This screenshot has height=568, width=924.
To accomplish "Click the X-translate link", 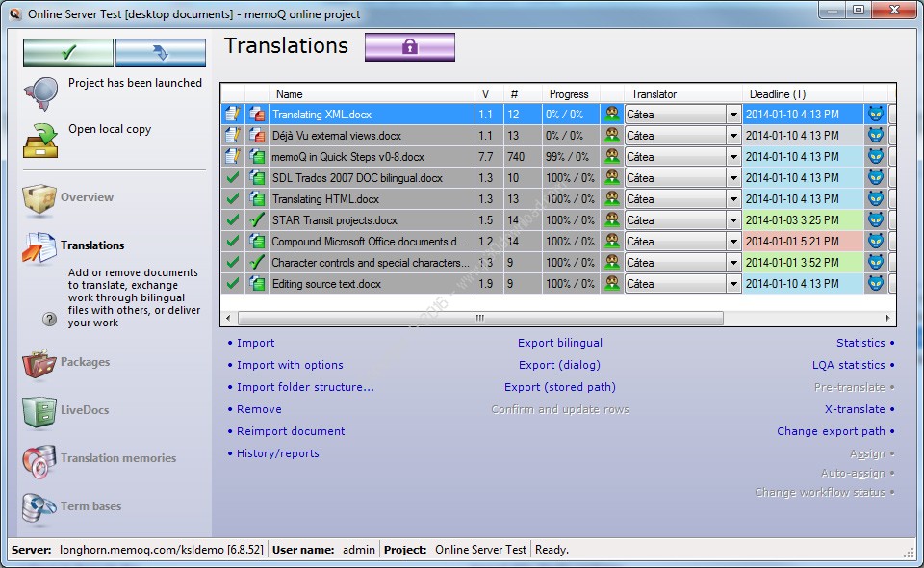I will tap(855, 409).
